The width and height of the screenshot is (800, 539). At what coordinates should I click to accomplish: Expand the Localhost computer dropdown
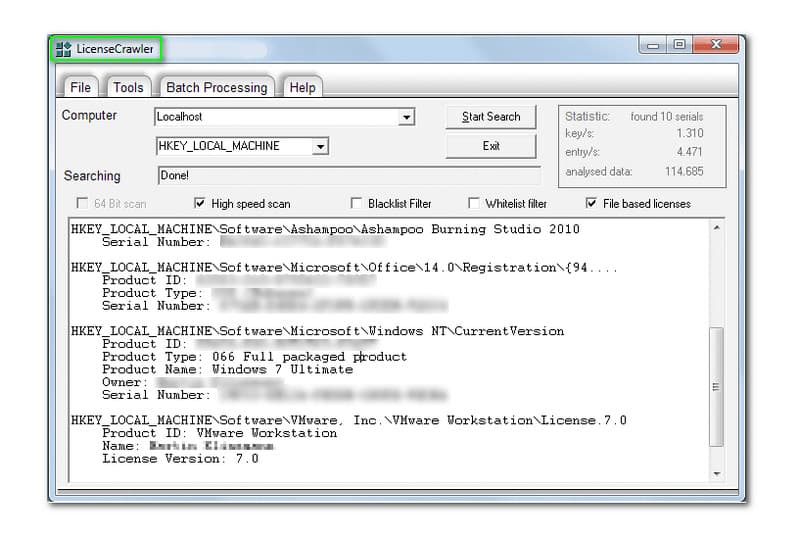406,117
